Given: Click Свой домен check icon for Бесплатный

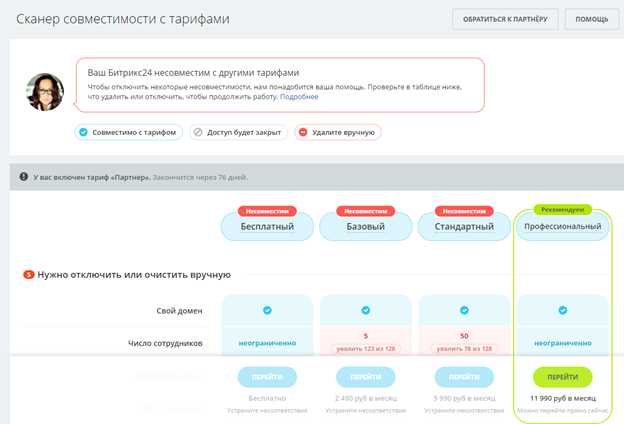Looking at the screenshot, I should [267, 310].
